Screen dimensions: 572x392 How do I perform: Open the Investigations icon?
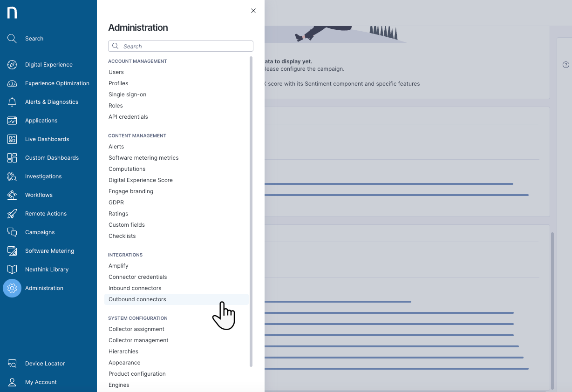point(12,176)
